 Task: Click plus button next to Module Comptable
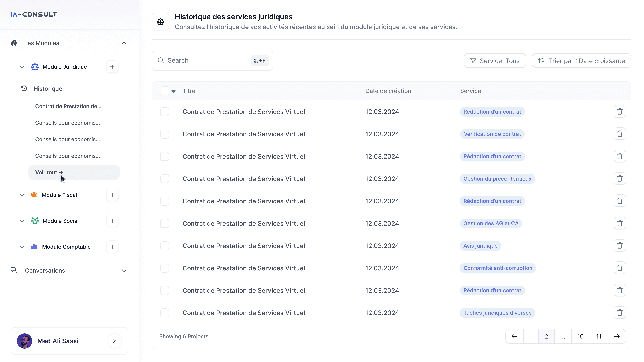112,247
